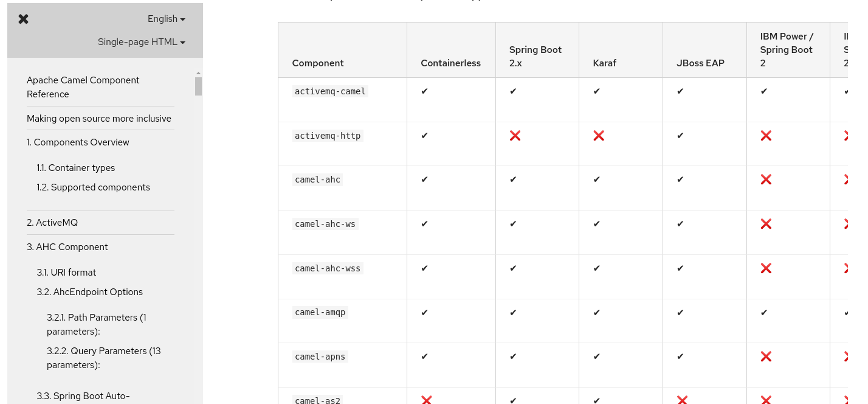Select 1. Components Overview in sidebar

click(x=78, y=142)
